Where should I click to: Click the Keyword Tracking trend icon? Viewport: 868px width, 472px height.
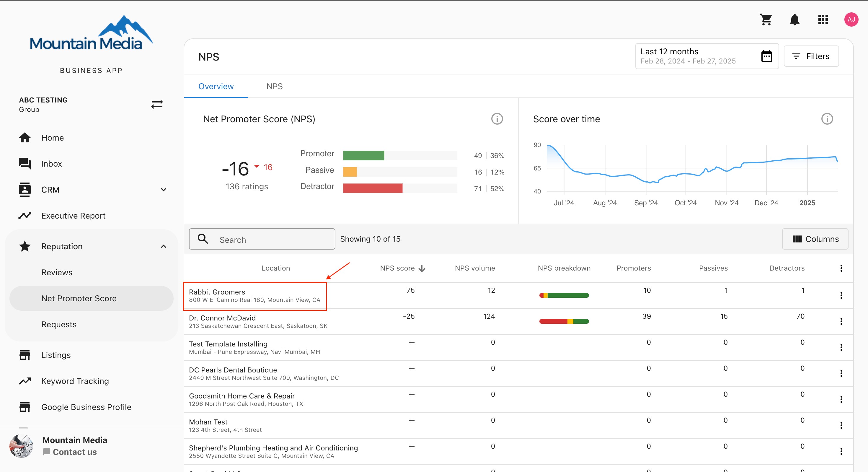click(25, 381)
